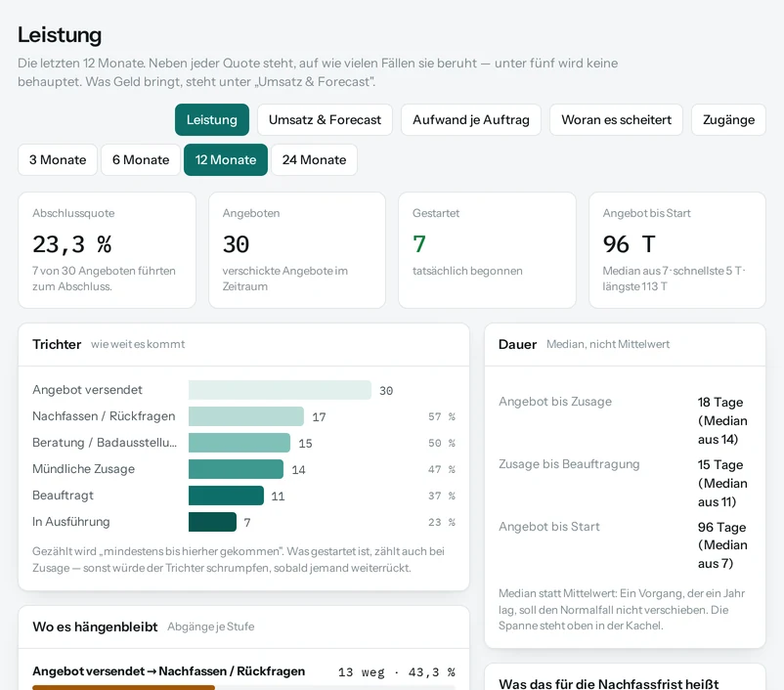This screenshot has width=784, height=690.
Task: Click the 37 % value for Beauftragt
Action: pos(442,496)
